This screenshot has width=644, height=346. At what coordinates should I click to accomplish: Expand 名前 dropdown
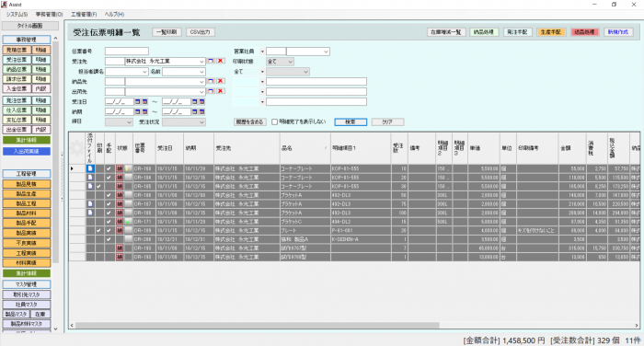[x=201, y=72]
